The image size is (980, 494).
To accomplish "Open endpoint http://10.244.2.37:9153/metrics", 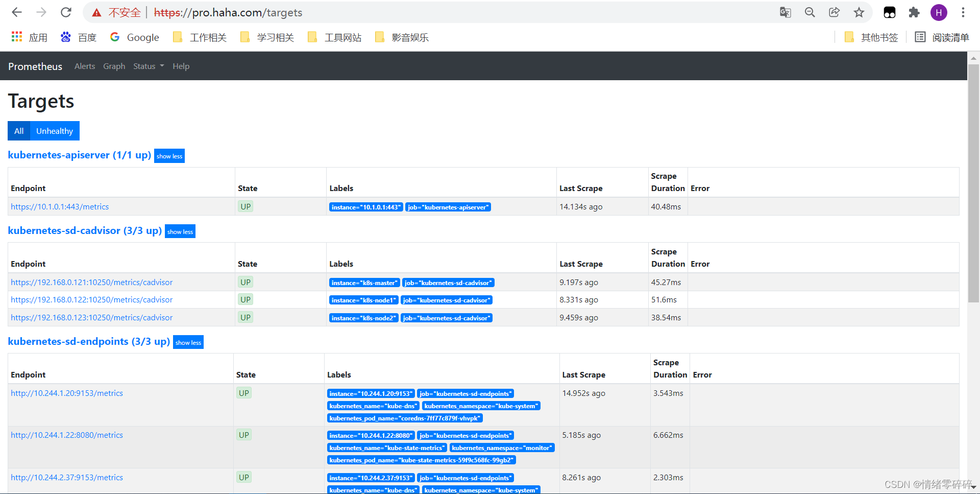I will [67, 478].
